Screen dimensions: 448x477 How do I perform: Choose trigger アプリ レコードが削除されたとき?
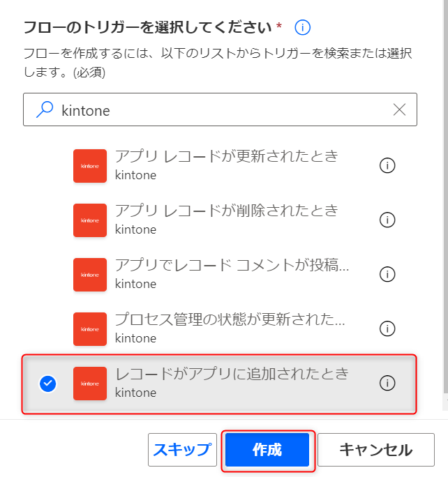tap(226, 211)
